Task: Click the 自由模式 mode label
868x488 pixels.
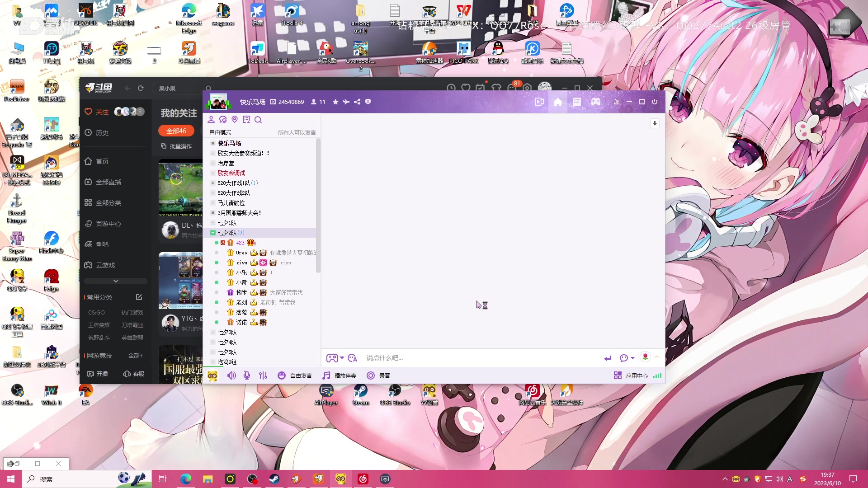Action: click(x=220, y=132)
